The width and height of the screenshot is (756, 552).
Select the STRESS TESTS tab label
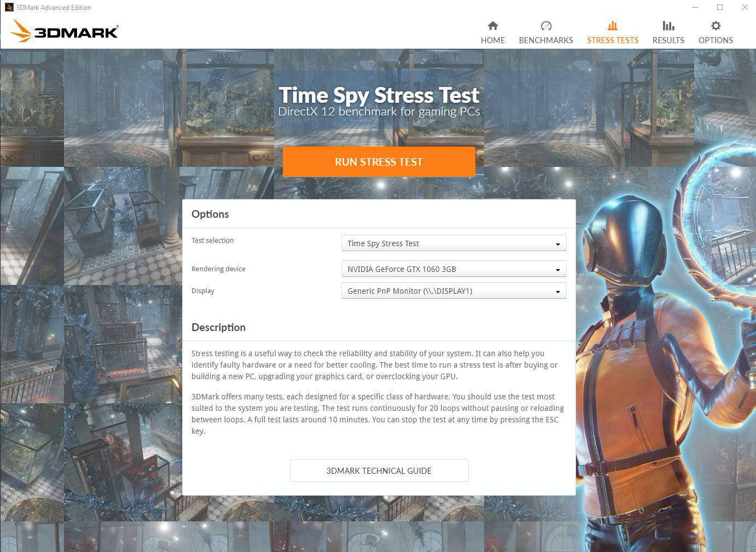(x=613, y=40)
